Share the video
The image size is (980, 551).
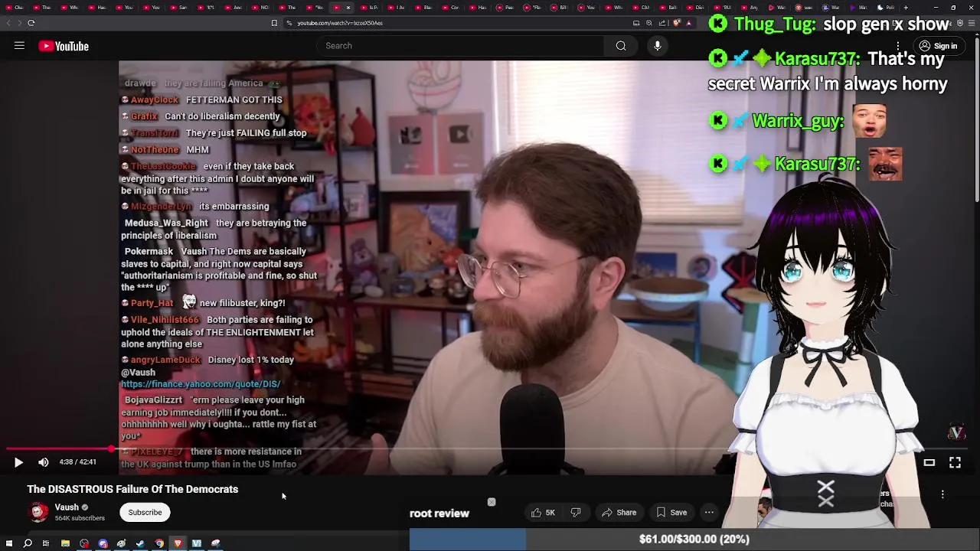(619, 513)
